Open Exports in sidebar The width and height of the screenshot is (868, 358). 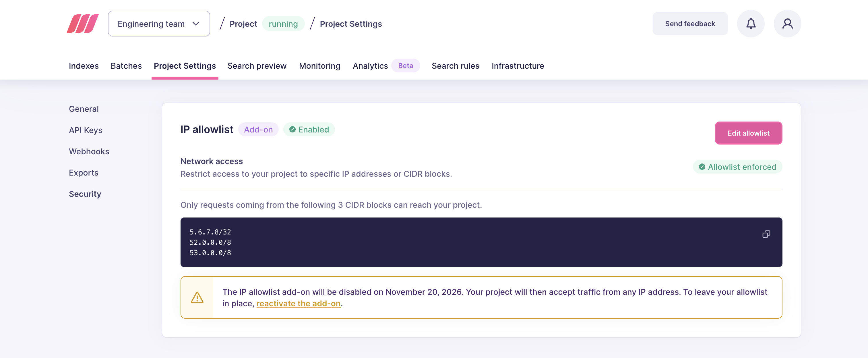[x=84, y=173]
